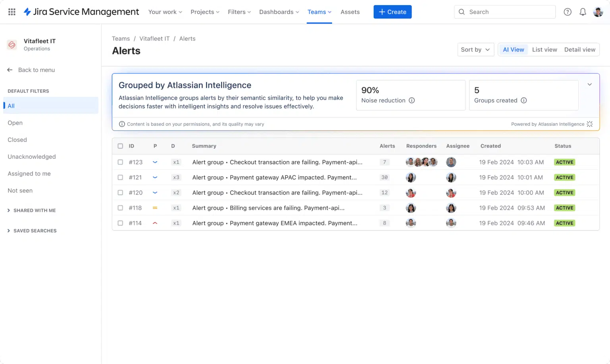Click priority icon of alert #123

[x=155, y=162]
